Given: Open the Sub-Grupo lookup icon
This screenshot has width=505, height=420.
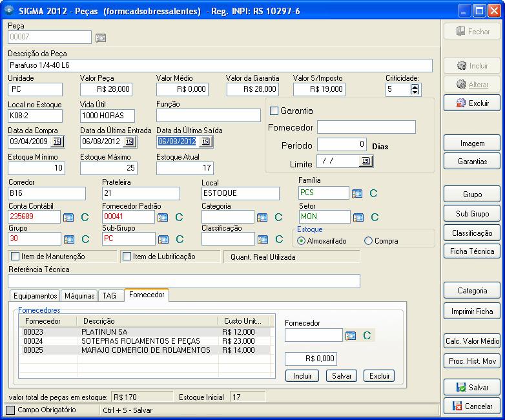Looking at the screenshot, I should [163, 239].
